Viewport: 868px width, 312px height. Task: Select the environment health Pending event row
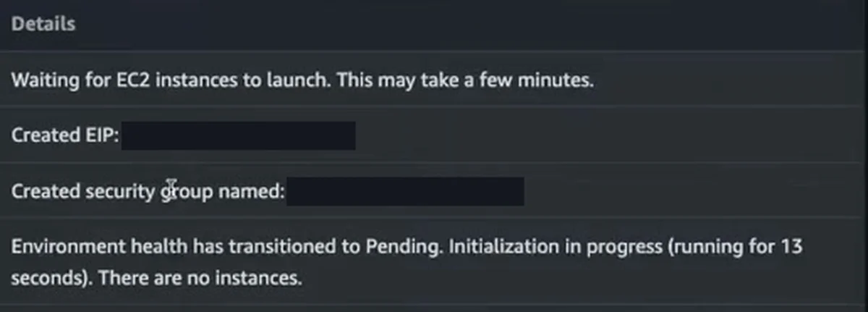(x=434, y=262)
